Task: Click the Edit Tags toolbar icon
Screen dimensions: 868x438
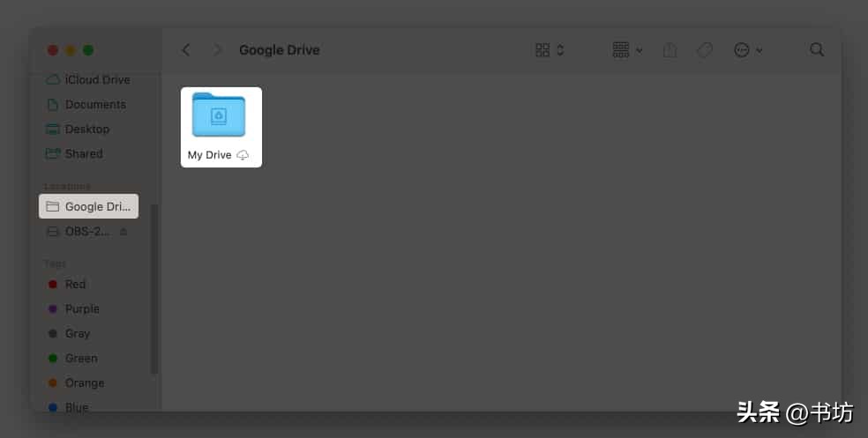Action: pos(704,50)
